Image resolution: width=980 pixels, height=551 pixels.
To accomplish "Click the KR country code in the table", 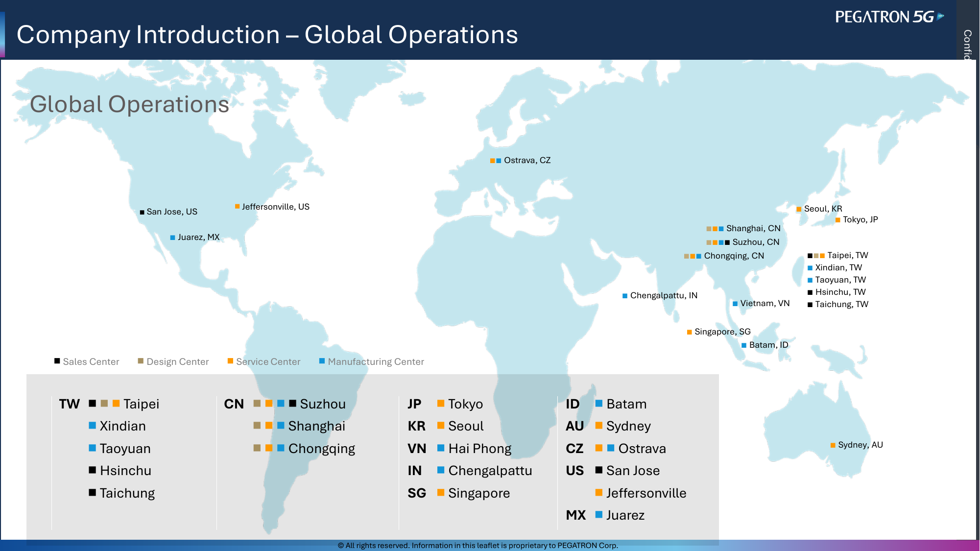I will [x=417, y=426].
